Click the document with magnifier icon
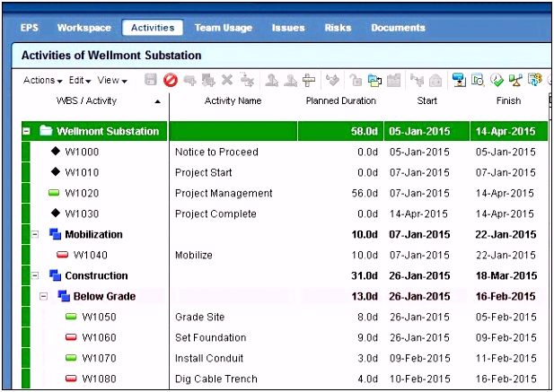This screenshot has width=554, height=392. [x=478, y=80]
